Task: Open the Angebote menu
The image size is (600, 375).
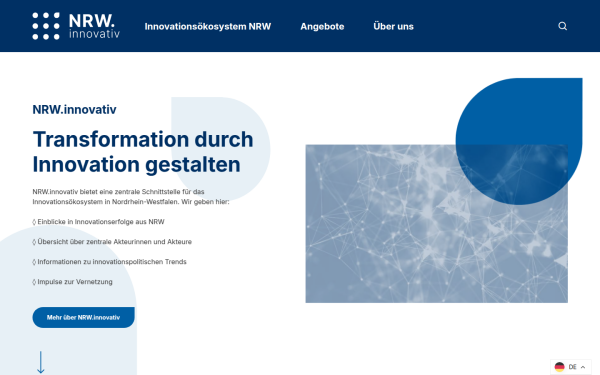Action: [x=322, y=26]
